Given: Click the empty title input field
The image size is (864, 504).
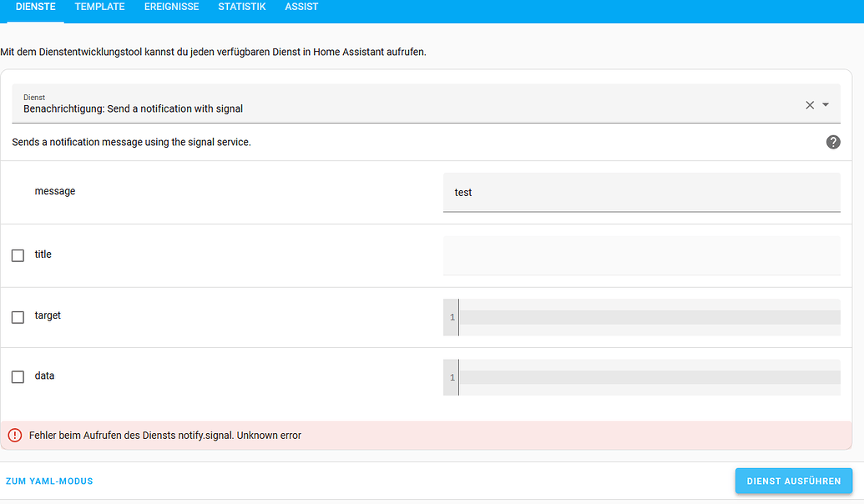Looking at the screenshot, I should pos(641,255).
